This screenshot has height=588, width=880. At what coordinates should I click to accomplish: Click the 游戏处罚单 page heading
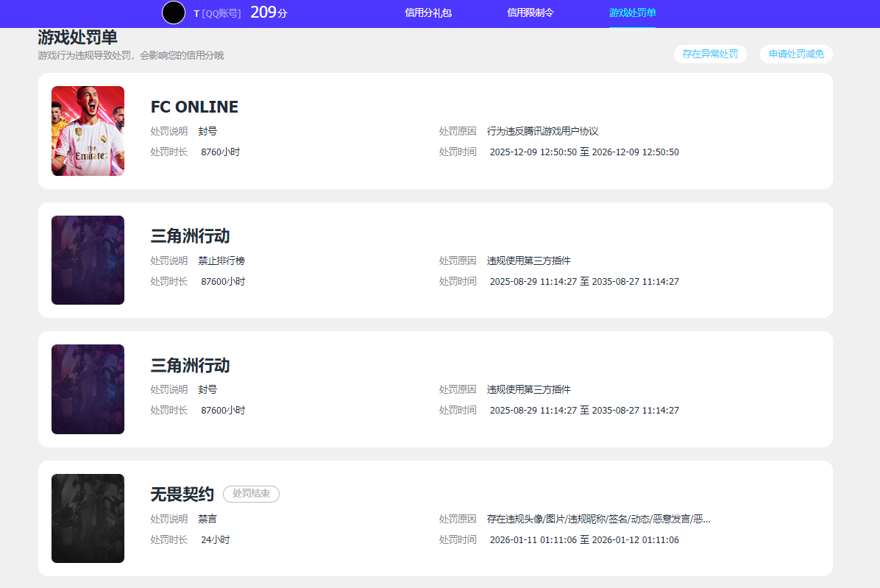(77, 38)
